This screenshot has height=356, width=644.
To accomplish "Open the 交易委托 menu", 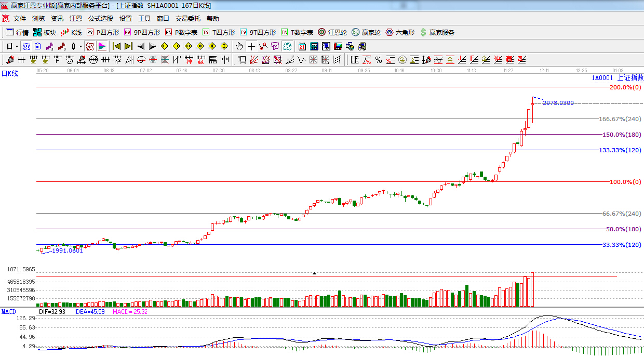I will [187, 18].
